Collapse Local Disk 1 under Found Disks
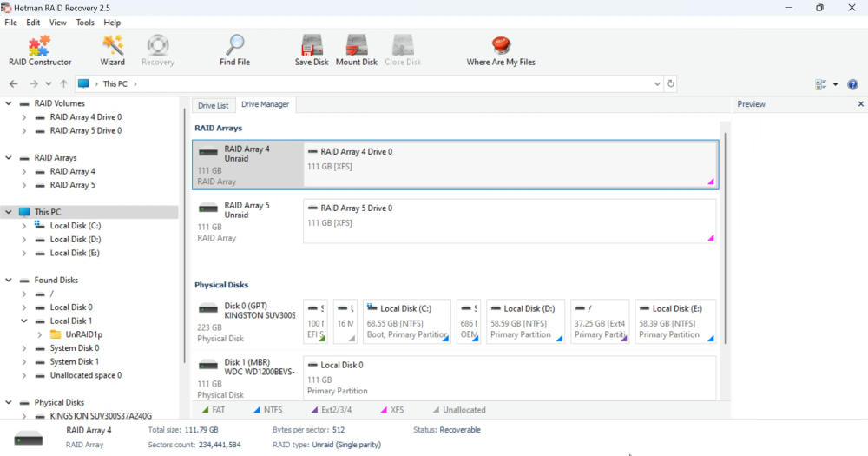The height and width of the screenshot is (456, 868). click(x=23, y=321)
